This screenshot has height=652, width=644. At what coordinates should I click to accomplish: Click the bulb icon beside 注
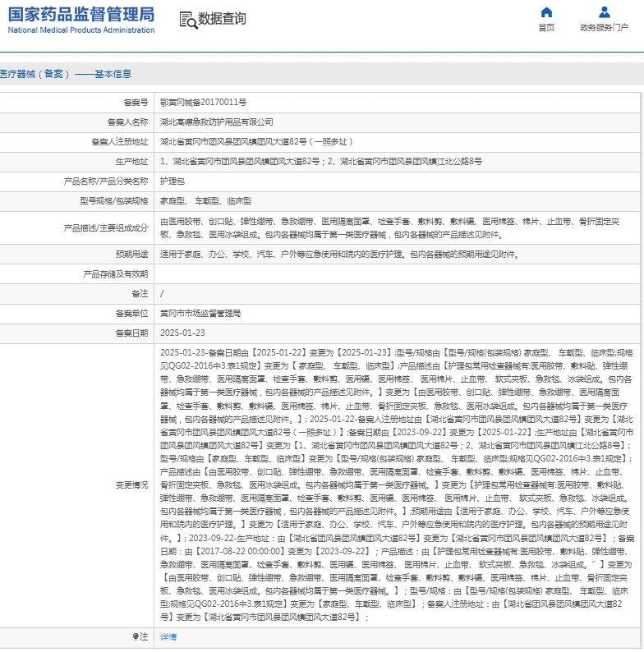136,636
